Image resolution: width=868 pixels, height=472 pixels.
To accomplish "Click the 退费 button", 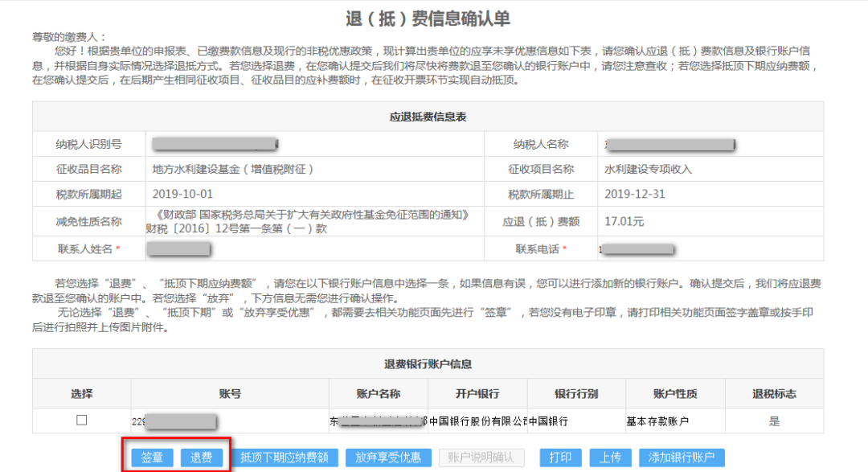I will (202, 458).
